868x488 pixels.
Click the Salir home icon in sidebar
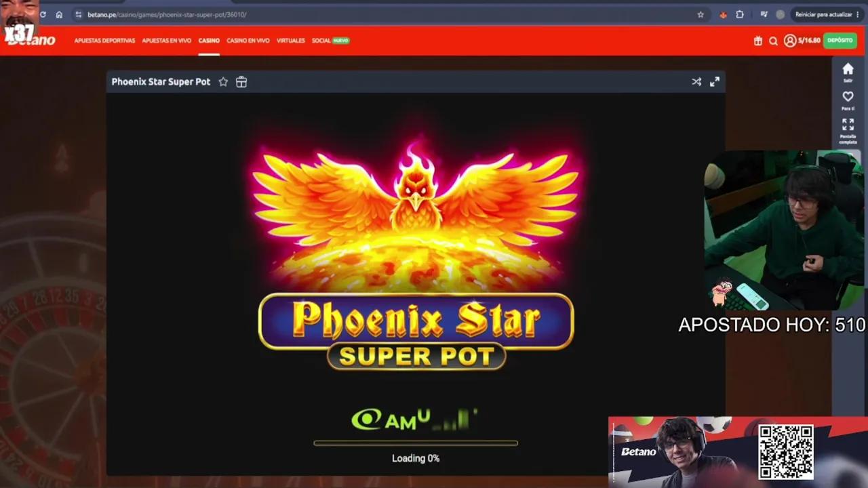tap(848, 72)
